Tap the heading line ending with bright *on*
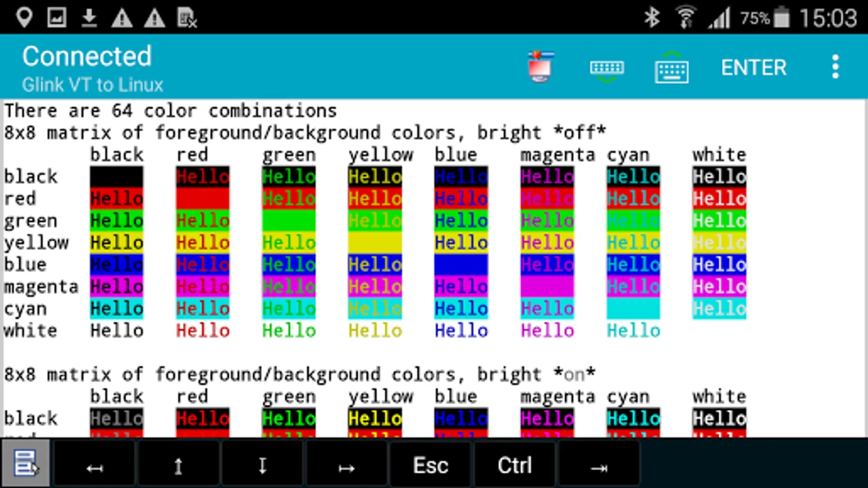 pyautogui.click(x=299, y=374)
